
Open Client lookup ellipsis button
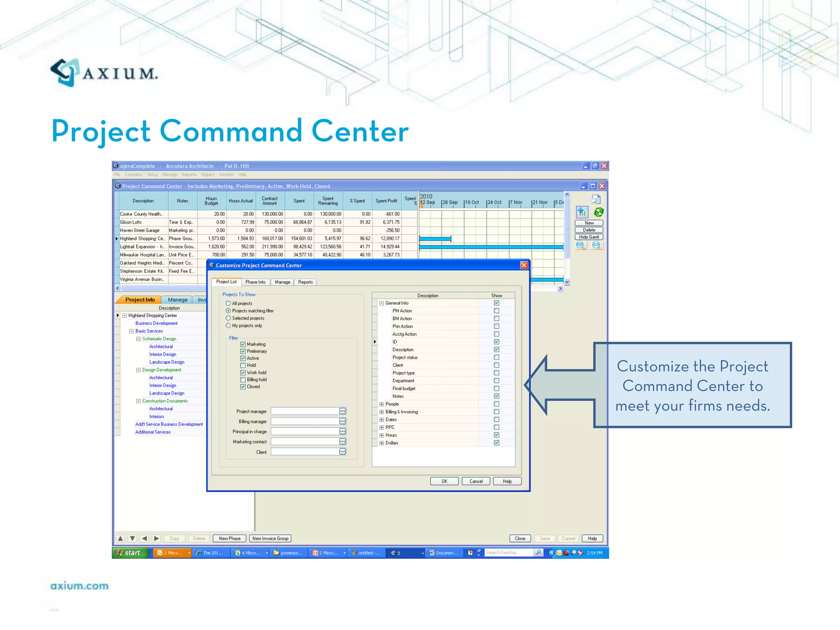pyautogui.click(x=342, y=452)
